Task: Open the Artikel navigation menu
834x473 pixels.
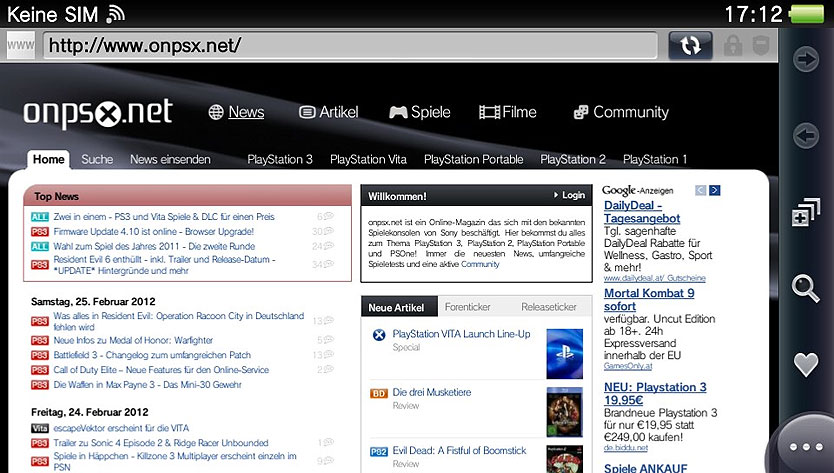Action: (328, 112)
